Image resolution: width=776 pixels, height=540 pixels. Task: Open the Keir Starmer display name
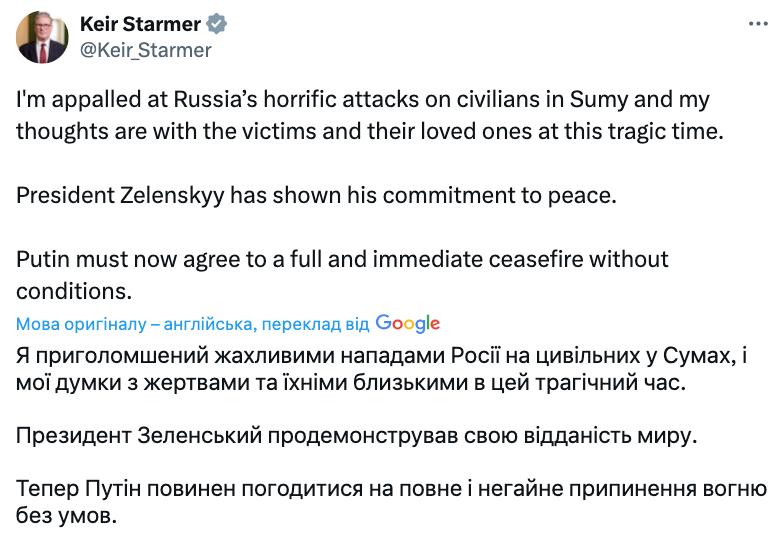[x=138, y=25]
